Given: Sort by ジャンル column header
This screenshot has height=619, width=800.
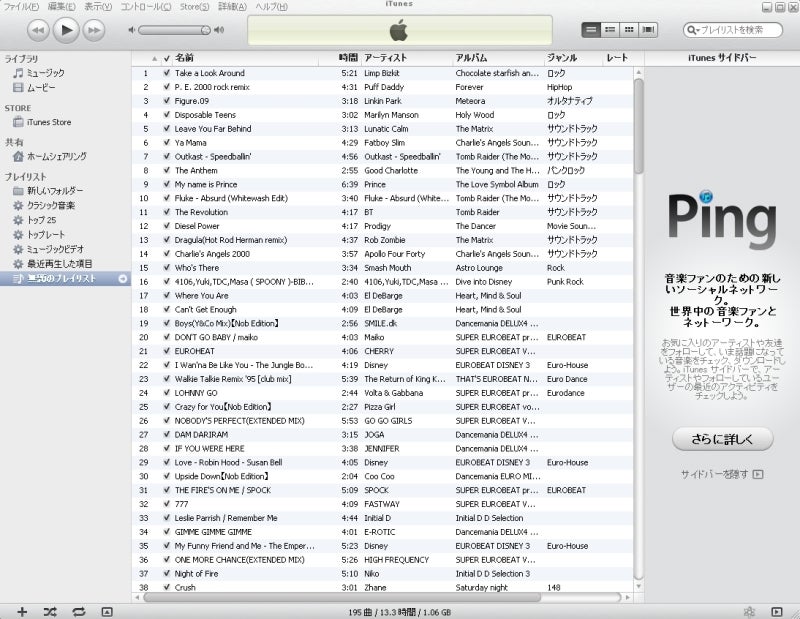Looking at the screenshot, I should click(x=573, y=58).
